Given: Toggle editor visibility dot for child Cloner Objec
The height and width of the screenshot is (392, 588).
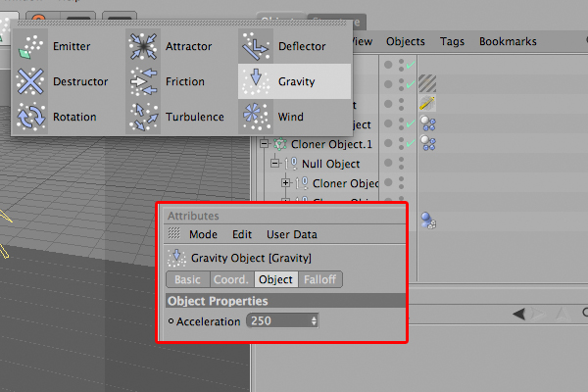Looking at the screenshot, I should click(x=401, y=179).
